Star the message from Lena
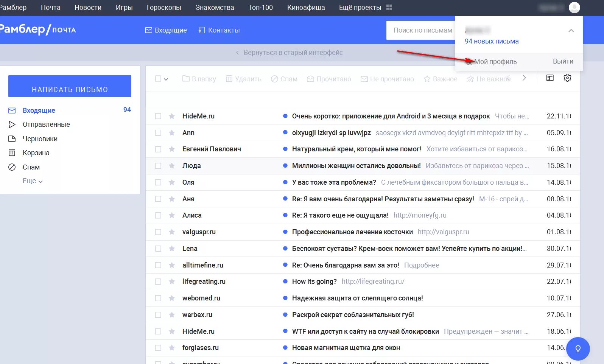Viewport: 604px width, 364px height. [x=172, y=249]
